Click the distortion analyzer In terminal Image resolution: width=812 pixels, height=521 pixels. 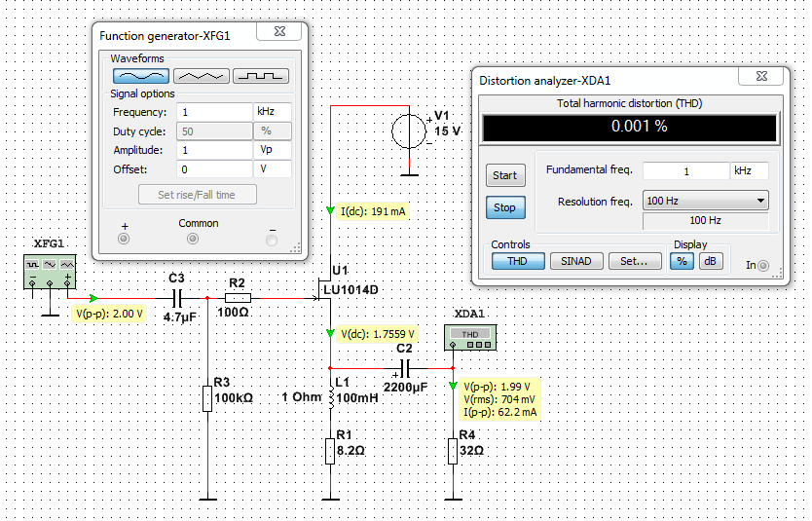(x=763, y=266)
